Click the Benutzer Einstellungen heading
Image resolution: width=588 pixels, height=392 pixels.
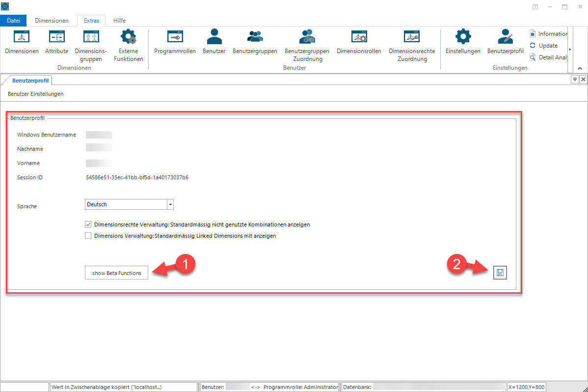[x=36, y=94]
